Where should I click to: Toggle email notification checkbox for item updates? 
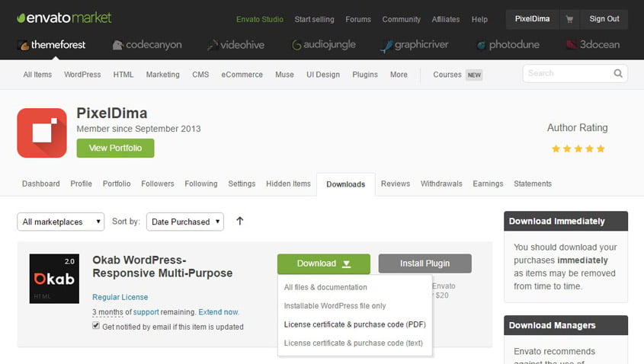96,326
